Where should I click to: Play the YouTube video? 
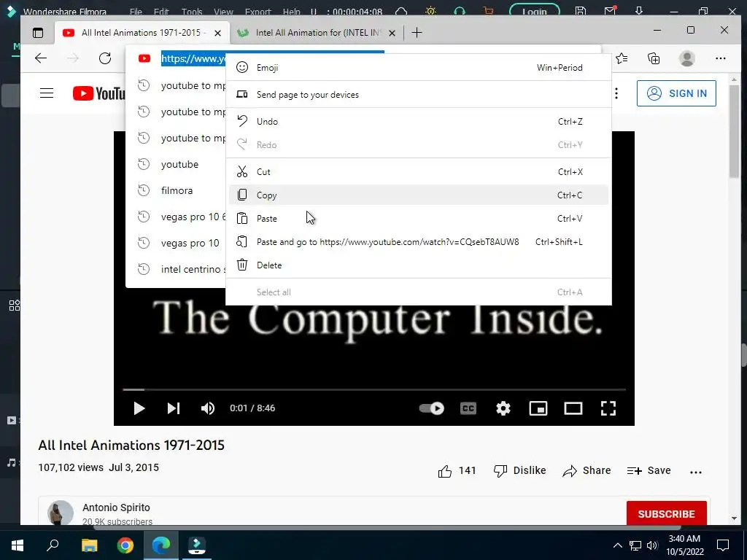point(139,408)
